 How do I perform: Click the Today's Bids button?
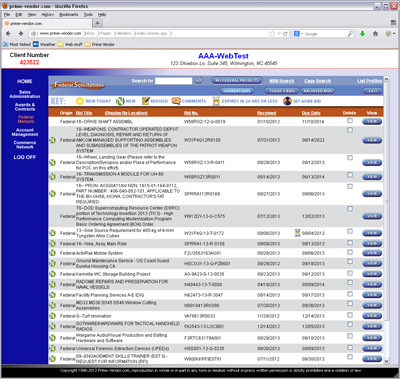pyautogui.click(x=282, y=91)
